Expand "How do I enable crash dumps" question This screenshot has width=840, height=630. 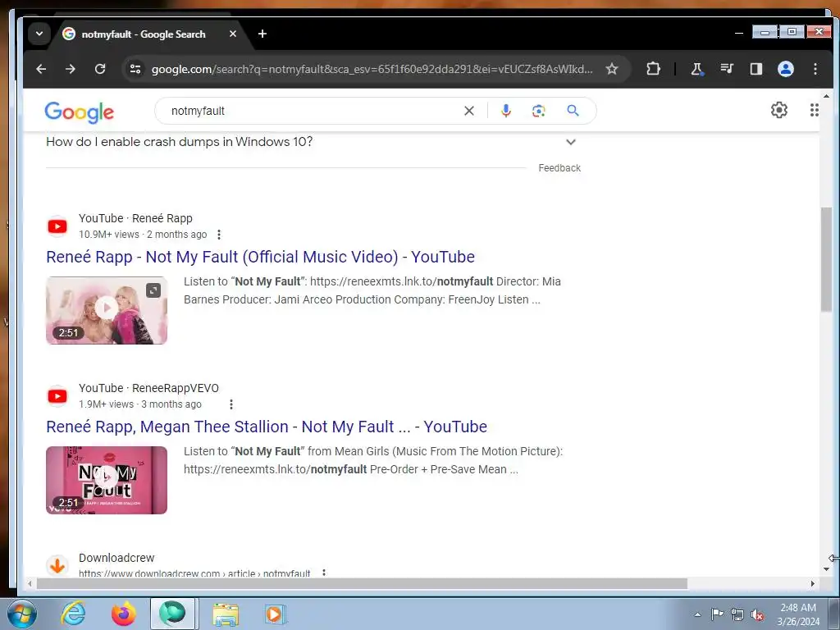313,142
